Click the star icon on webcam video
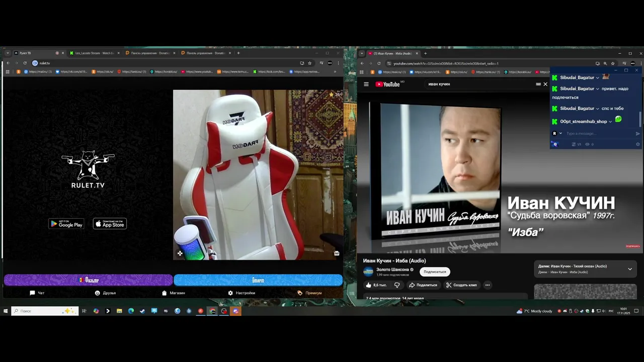 click(x=331, y=95)
